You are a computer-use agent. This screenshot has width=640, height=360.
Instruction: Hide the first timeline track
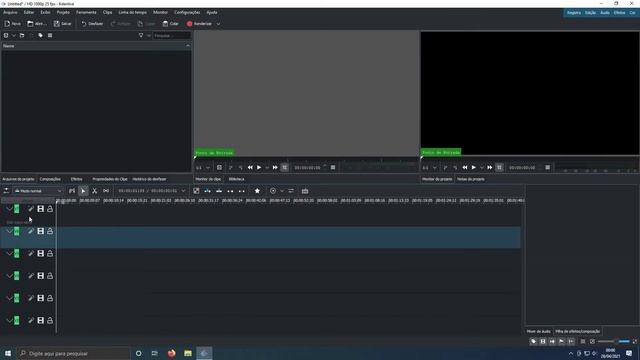click(40, 209)
